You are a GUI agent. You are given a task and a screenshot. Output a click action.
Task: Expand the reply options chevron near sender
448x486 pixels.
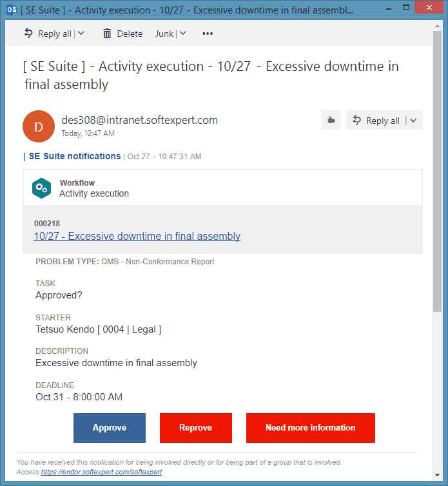[413, 121]
